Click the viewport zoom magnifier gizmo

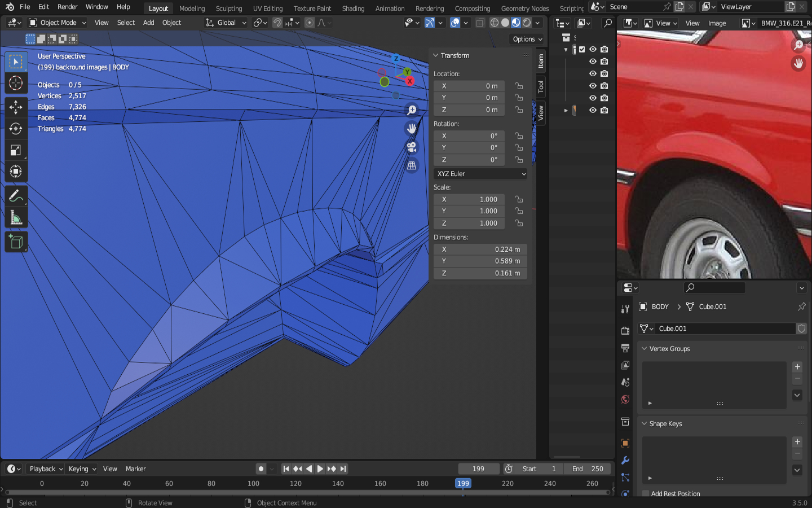(x=412, y=110)
